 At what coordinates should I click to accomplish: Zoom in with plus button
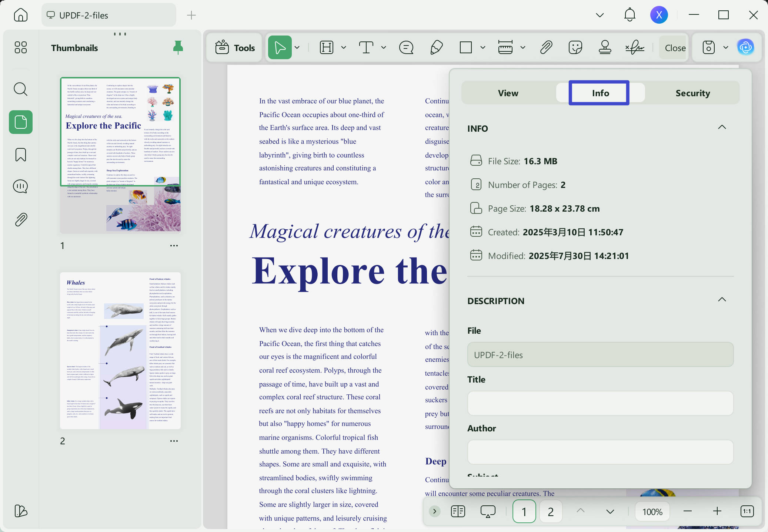click(x=717, y=511)
